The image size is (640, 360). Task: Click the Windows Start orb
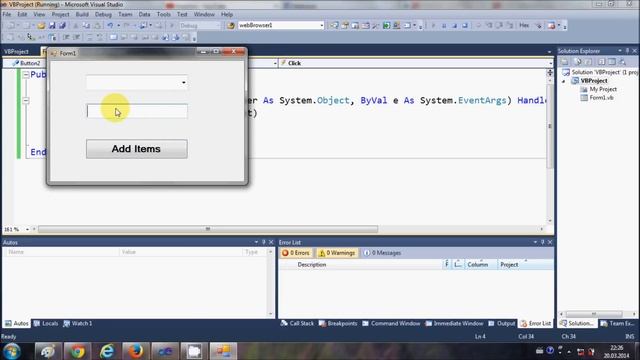point(12,351)
